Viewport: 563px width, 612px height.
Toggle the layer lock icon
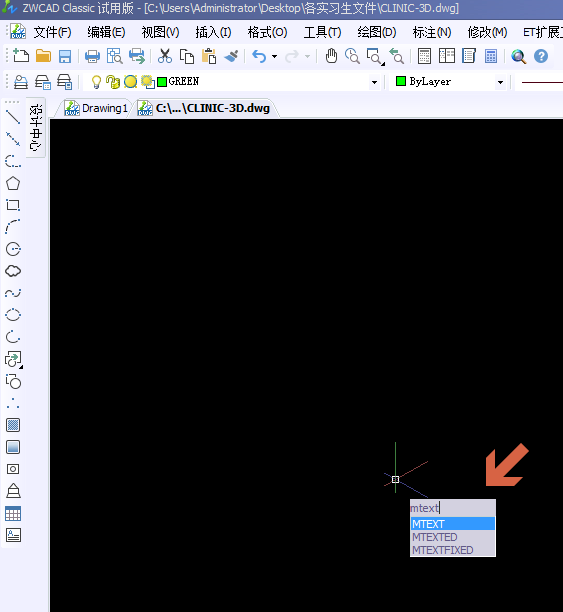click(113, 82)
